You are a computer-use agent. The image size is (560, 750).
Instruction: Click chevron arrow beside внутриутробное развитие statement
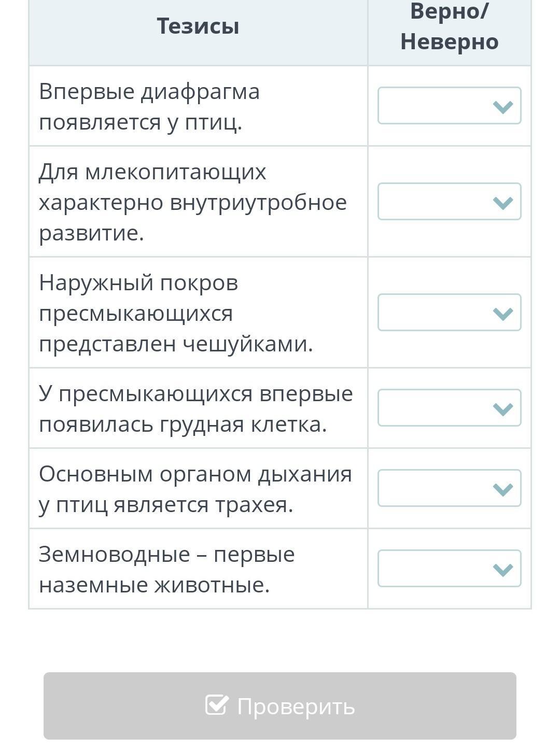(x=502, y=202)
